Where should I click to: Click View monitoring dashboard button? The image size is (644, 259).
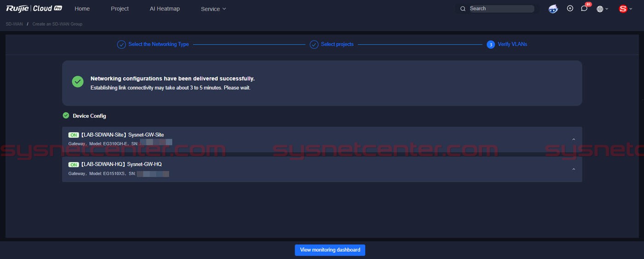330,250
